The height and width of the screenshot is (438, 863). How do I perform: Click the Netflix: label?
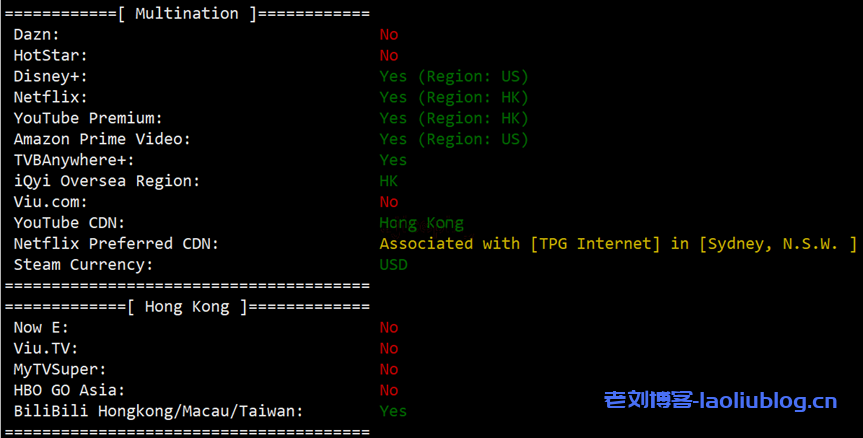[51, 98]
